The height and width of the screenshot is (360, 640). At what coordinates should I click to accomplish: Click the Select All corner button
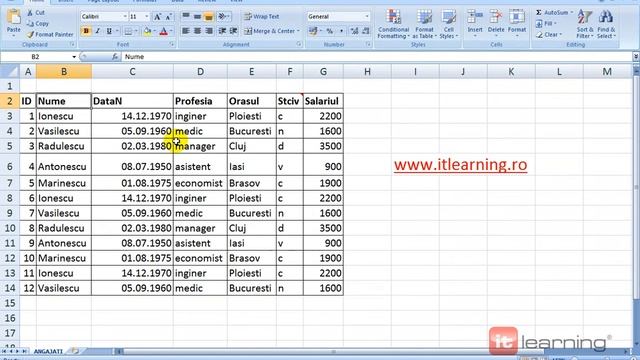tap(10, 72)
